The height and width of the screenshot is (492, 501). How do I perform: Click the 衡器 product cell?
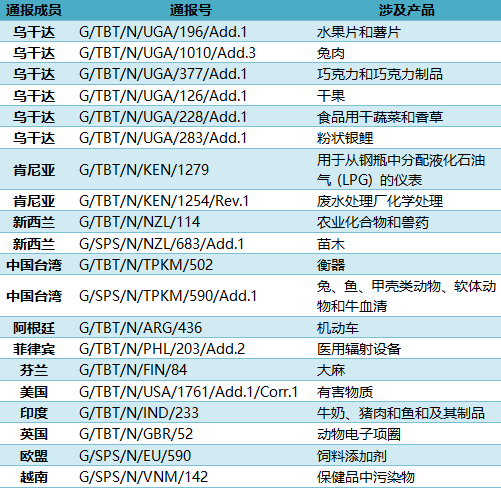(331, 265)
